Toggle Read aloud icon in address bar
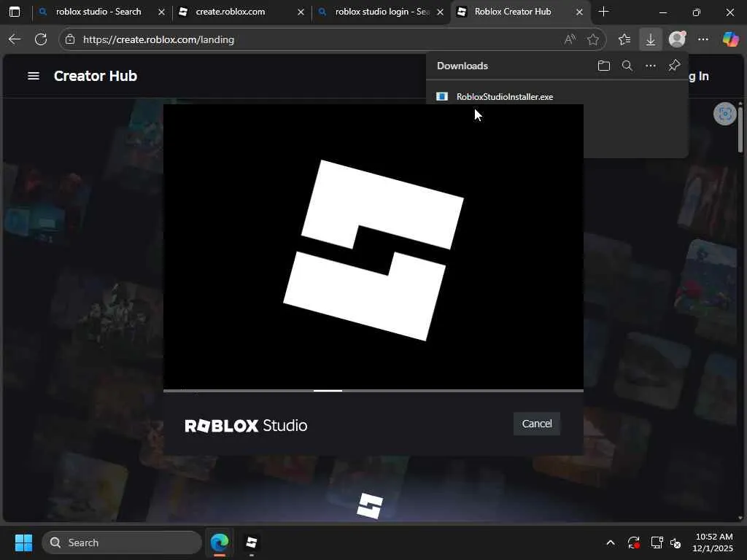This screenshot has height=560, width=747. pyautogui.click(x=570, y=39)
